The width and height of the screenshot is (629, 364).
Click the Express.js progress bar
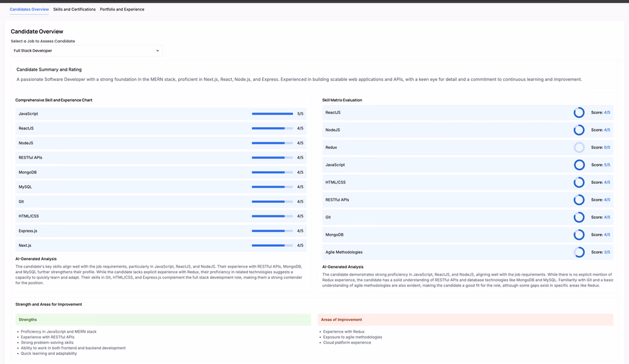272,231
